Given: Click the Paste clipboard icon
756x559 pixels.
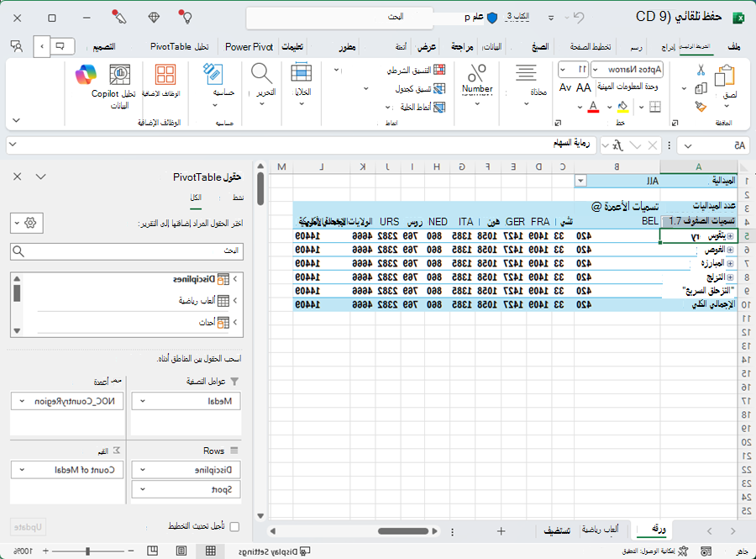Looking at the screenshot, I should [724, 76].
